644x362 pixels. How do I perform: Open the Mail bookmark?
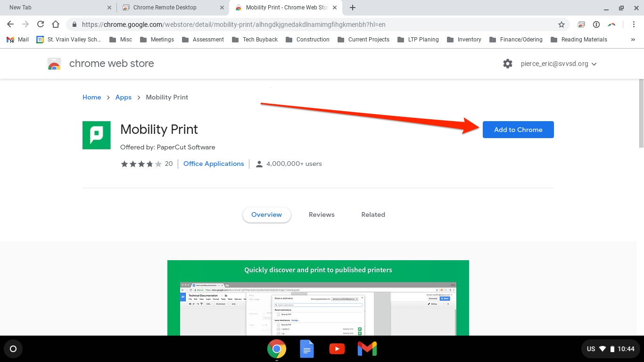point(18,40)
